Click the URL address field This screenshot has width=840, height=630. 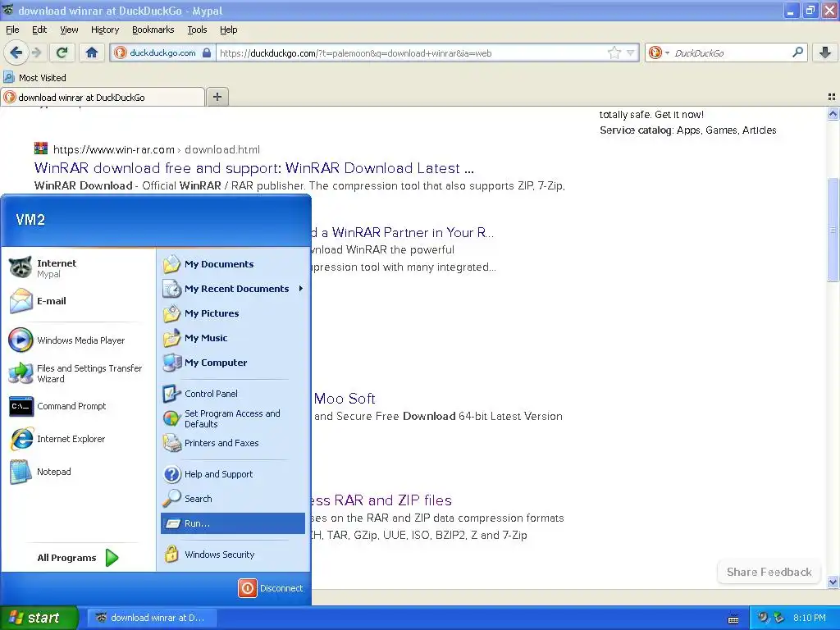412,52
